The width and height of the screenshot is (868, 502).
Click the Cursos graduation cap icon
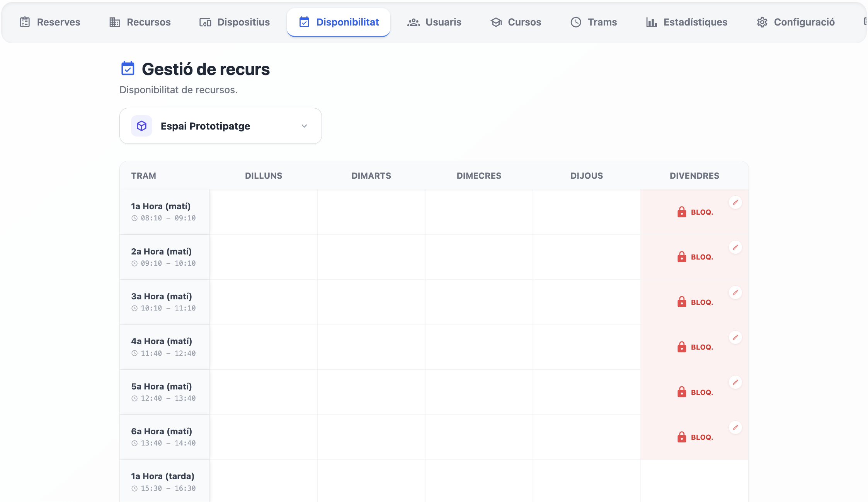pos(496,22)
